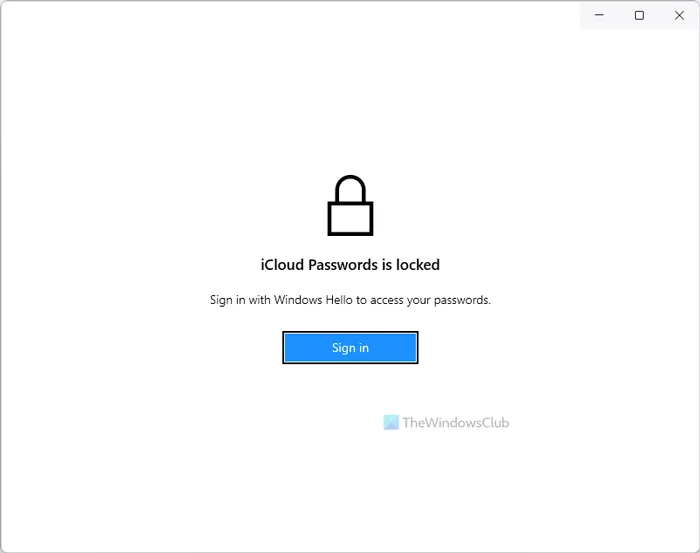Click the word "Club" in the watermark

tap(494, 423)
